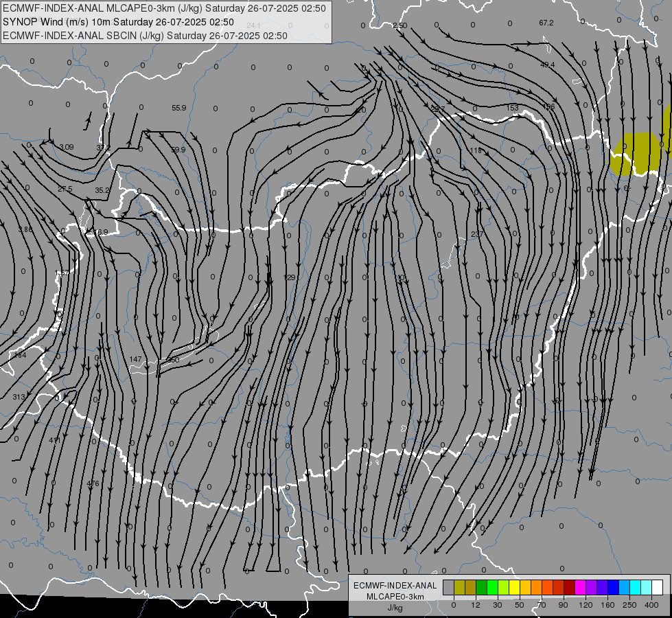This screenshot has height=618, width=672.
Task: Select the MLCAPE0-3km header line at top
Action: (164, 8)
